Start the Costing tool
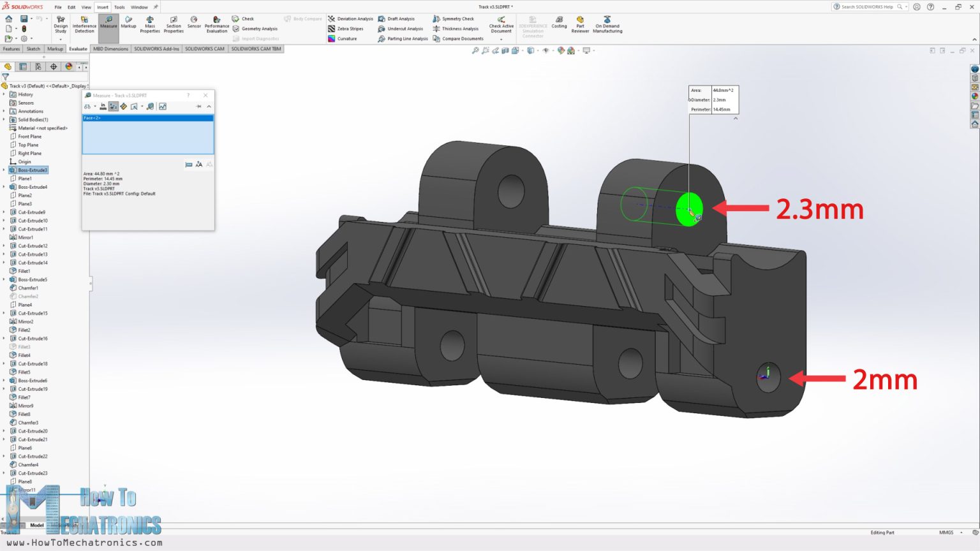The width and height of the screenshot is (980, 551). (559, 26)
